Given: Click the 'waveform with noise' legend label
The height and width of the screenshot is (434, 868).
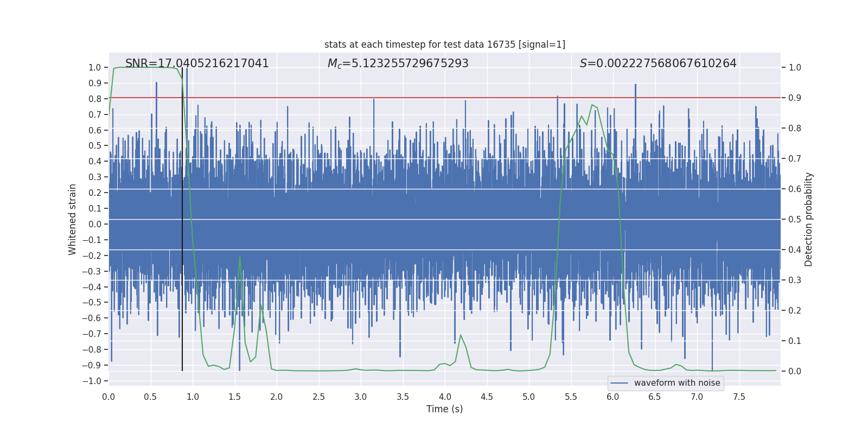Looking at the screenshot, I should [x=676, y=383].
